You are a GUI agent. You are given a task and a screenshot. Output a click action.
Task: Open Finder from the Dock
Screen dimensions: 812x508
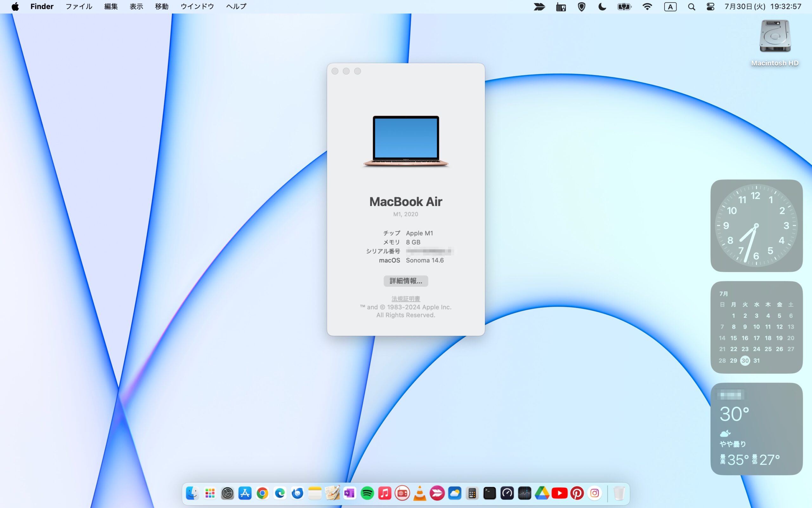click(x=192, y=493)
